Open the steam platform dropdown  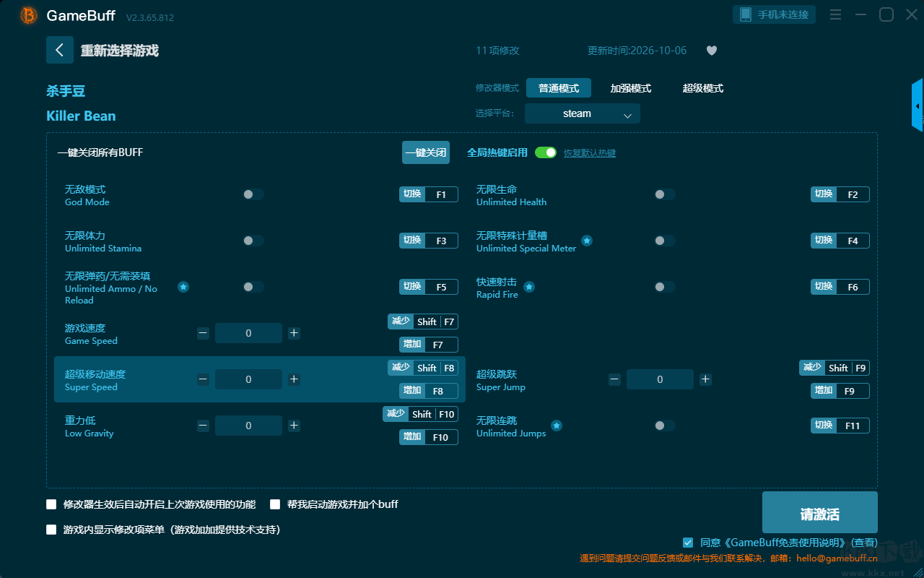(x=583, y=113)
